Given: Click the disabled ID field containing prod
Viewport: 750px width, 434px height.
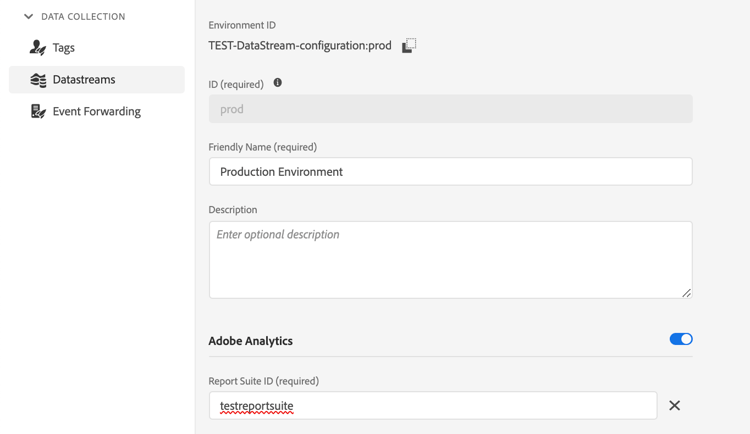Looking at the screenshot, I should pyautogui.click(x=450, y=109).
